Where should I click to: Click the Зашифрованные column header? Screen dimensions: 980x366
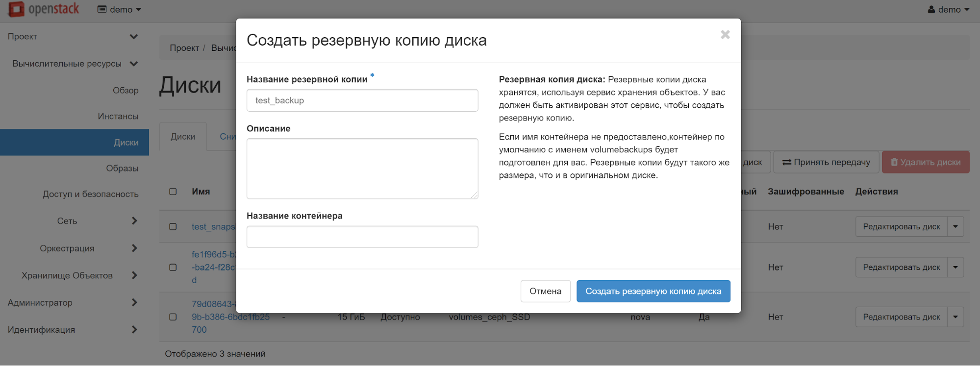tap(806, 192)
